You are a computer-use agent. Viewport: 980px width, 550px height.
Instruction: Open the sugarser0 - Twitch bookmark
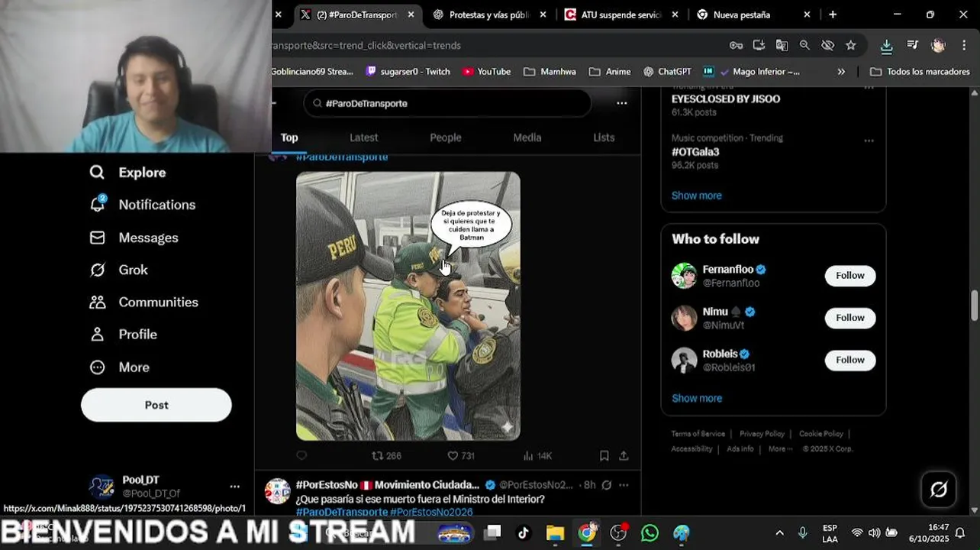pyautogui.click(x=408, y=71)
